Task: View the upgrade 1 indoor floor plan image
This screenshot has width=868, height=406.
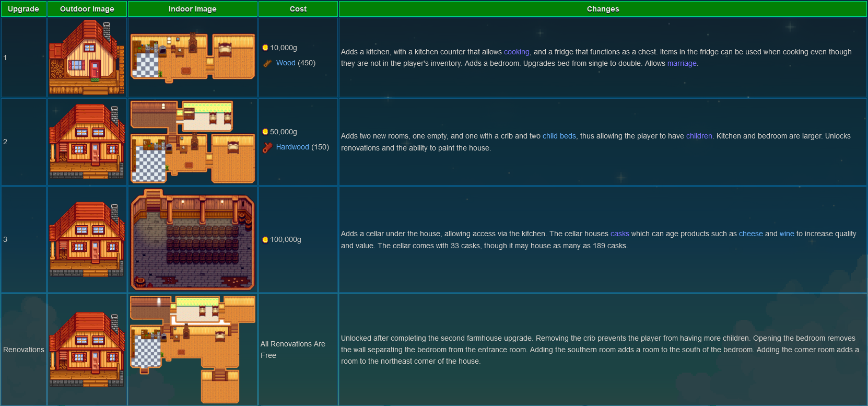Action: point(193,57)
